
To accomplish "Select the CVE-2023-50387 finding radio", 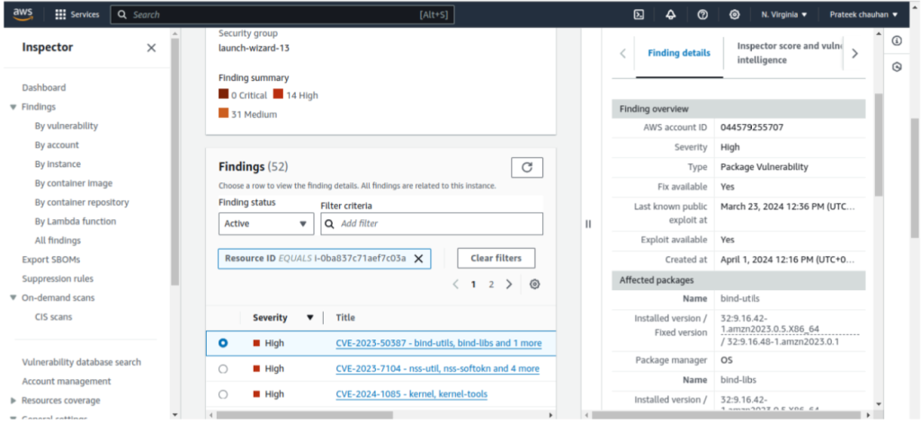I will tap(223, 343).
